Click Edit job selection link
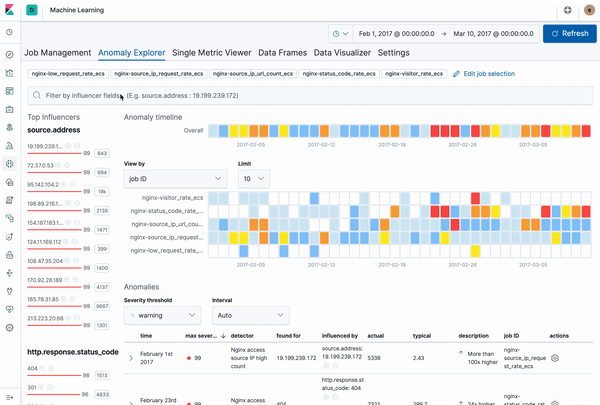 tap(484, 74)
